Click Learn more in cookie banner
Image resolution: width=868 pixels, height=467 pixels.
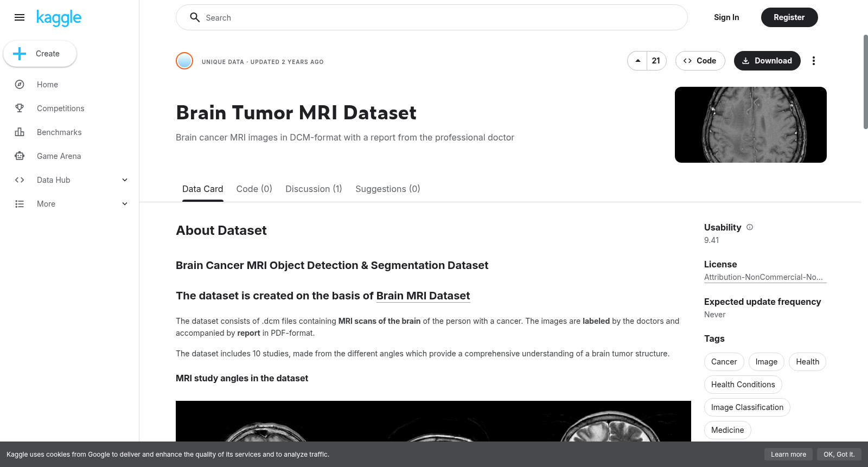pos(788,455)
